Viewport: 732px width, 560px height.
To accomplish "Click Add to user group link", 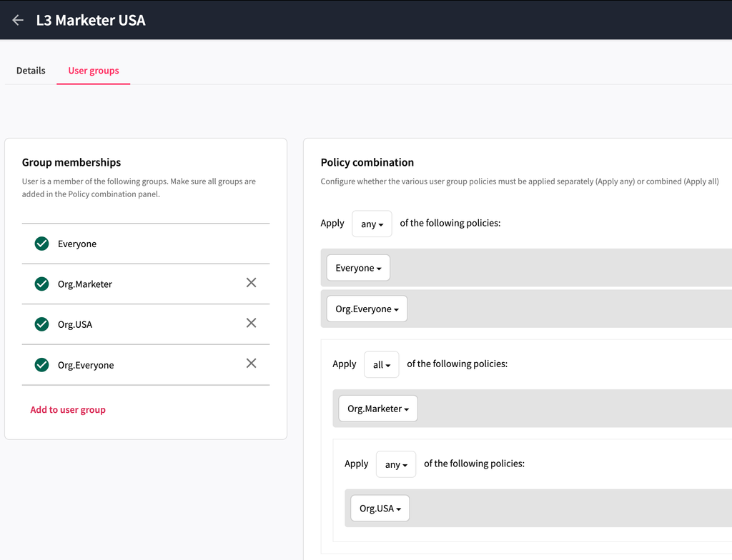I will pos(68,410).
